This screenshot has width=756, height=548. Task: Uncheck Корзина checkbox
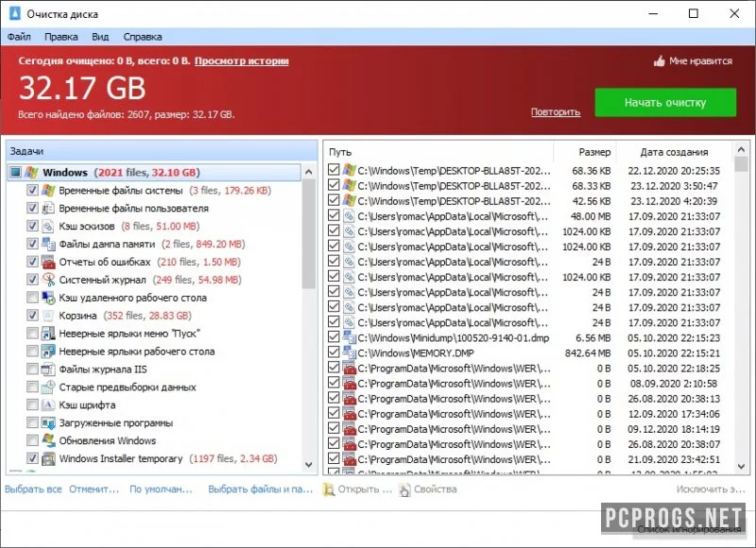click(x=32, y=316)
